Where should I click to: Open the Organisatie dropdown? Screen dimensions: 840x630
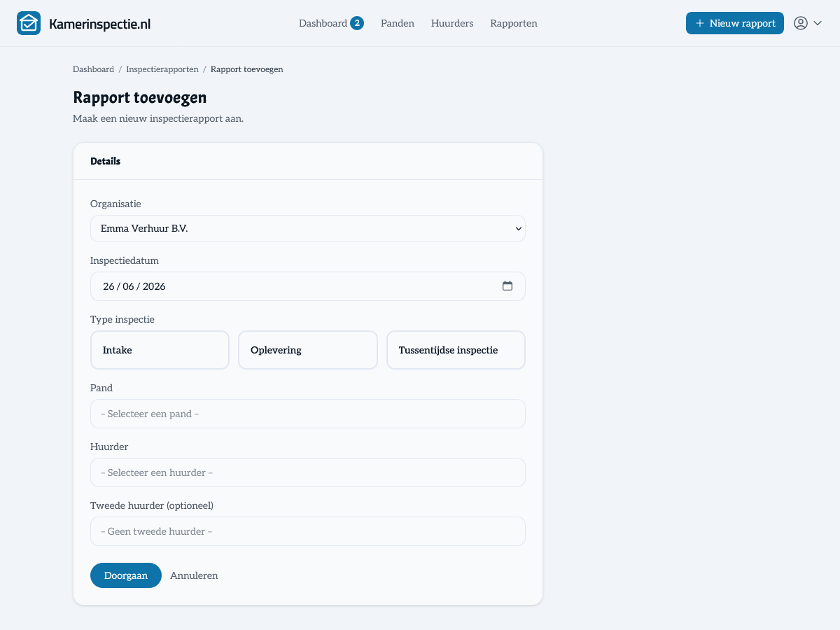point(308,228)
